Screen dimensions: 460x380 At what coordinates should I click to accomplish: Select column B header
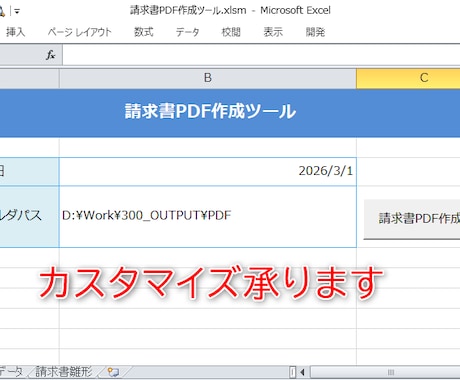tap(208, 78)
